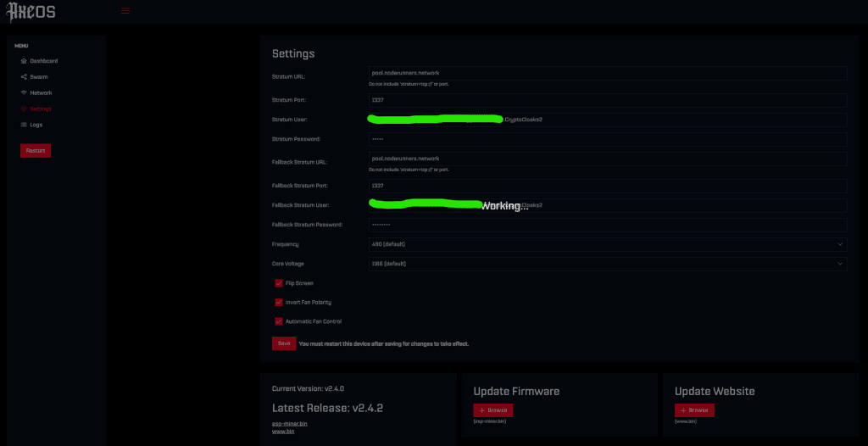Toggle the hamburger menu icon

coord(125,10)
